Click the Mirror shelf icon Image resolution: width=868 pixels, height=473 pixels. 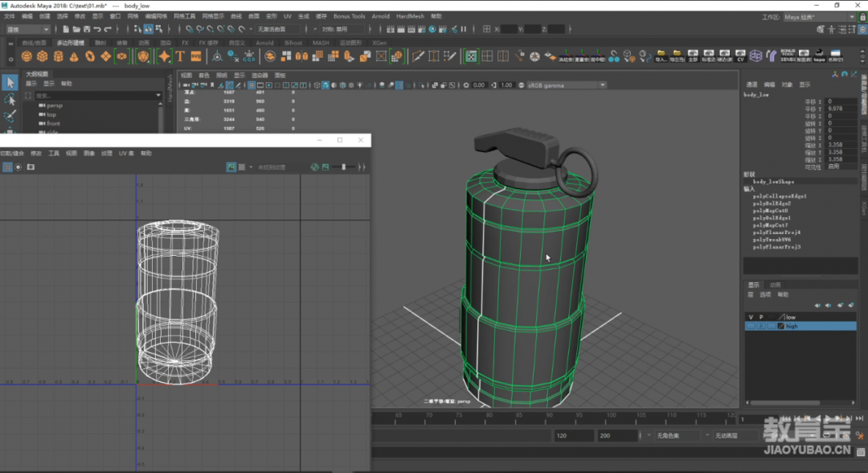[301, 56]
